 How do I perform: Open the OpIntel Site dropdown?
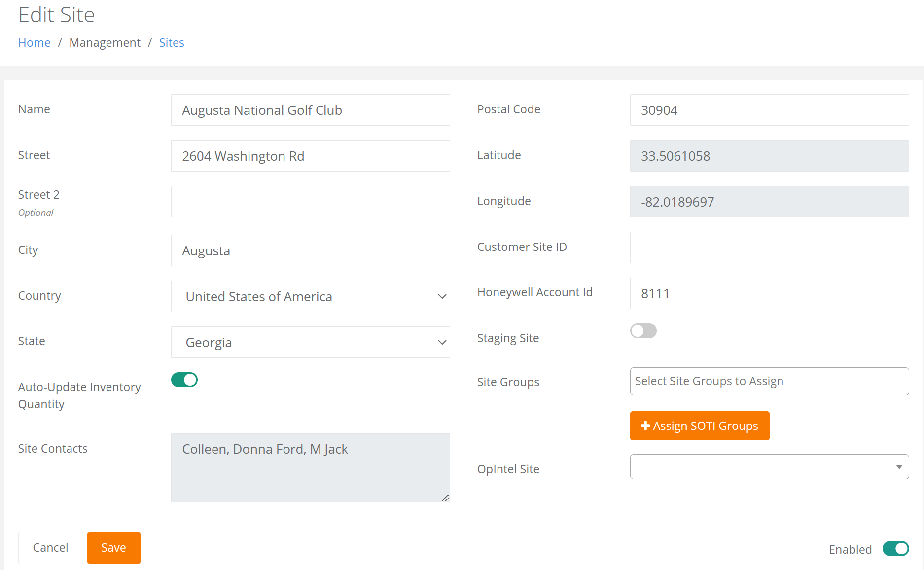[x=770, y=466]
